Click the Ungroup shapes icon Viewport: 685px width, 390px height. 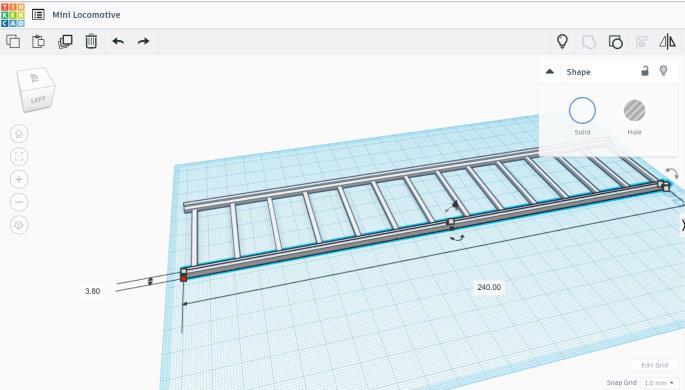616,42
